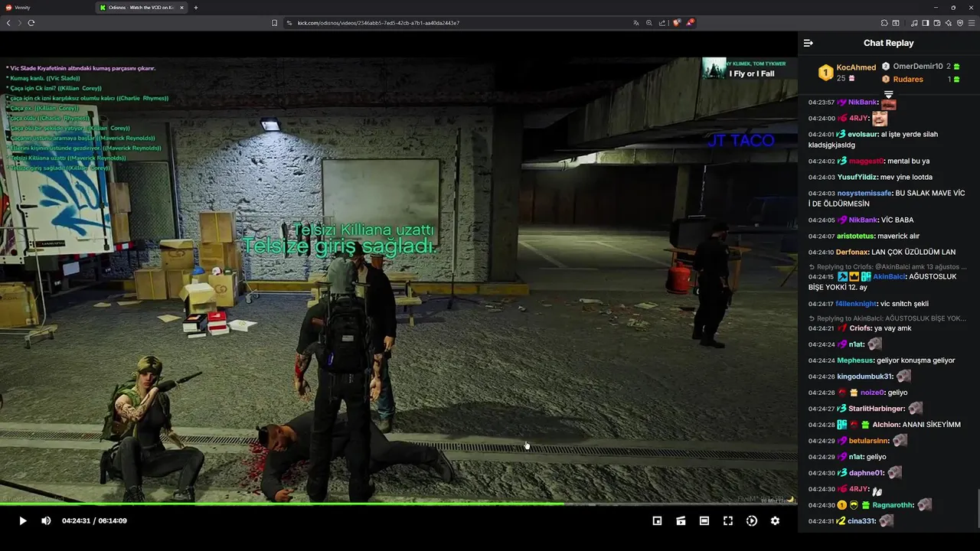Share this page link icon
Image resolution: width=980 pixels, height=551 pixels.
(x=662, y=23)
